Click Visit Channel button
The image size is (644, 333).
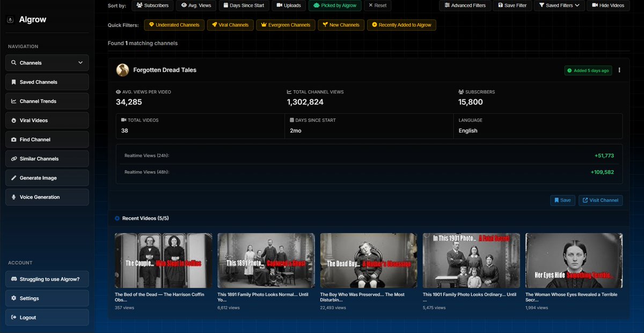[x=601, y=200]
